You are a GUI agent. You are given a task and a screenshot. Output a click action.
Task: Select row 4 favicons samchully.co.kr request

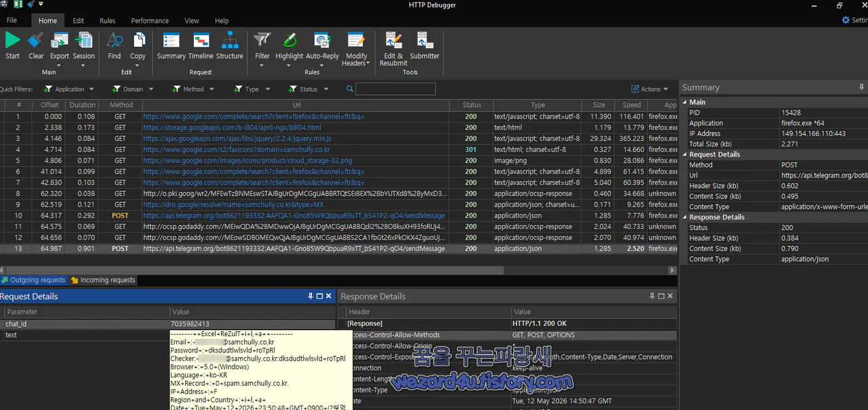pos(339,150)
